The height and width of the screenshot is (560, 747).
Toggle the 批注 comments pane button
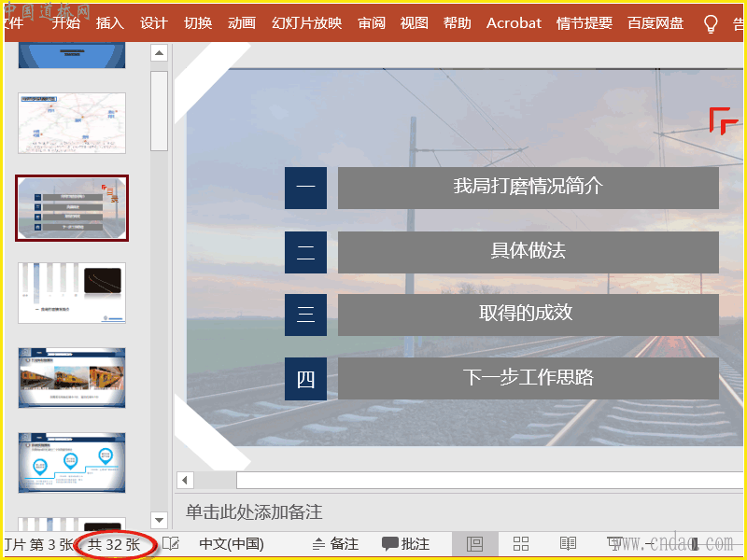(x=406, y=543)
